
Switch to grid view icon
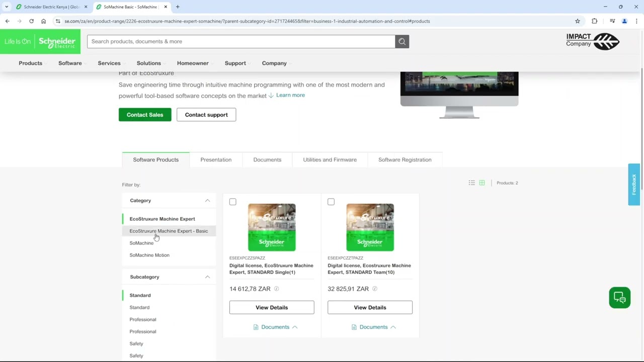482,183
